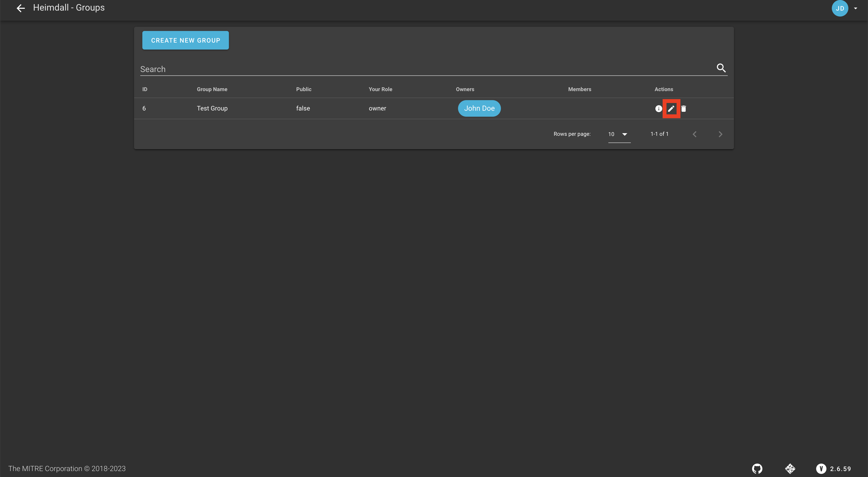Viewport: 868px width, 477px height.
Task: Click the back arrow icon
Action: coord(21,8)
